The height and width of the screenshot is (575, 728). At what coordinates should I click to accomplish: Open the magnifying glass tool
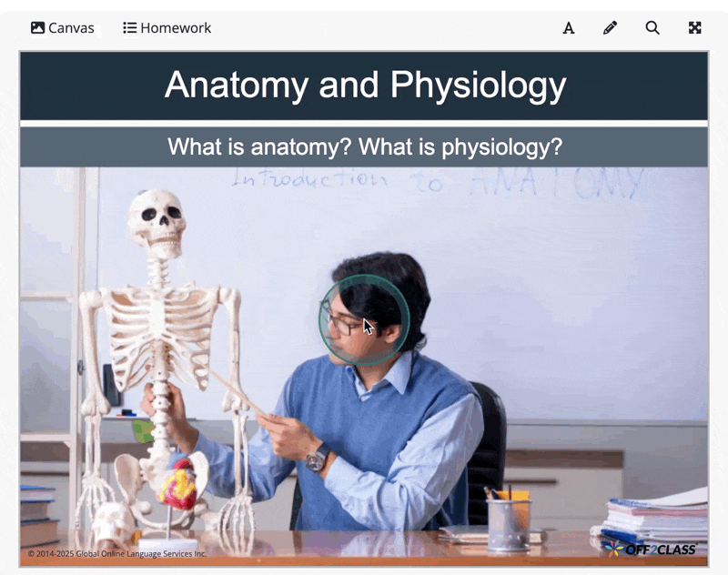[652, 28]
